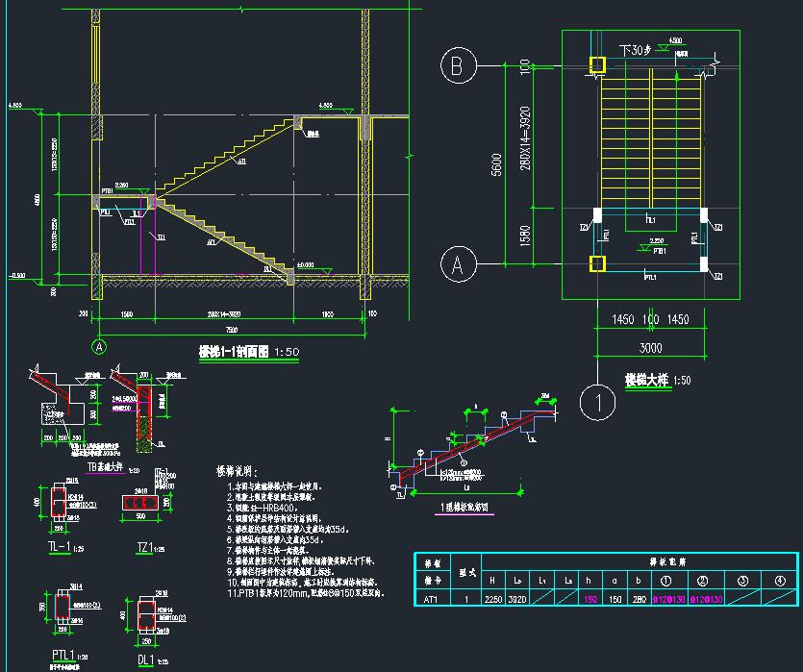The width and height of the screenshot is (803, 672).
Task: Select yellow column marker at axis B
Action: click(597, 64)
